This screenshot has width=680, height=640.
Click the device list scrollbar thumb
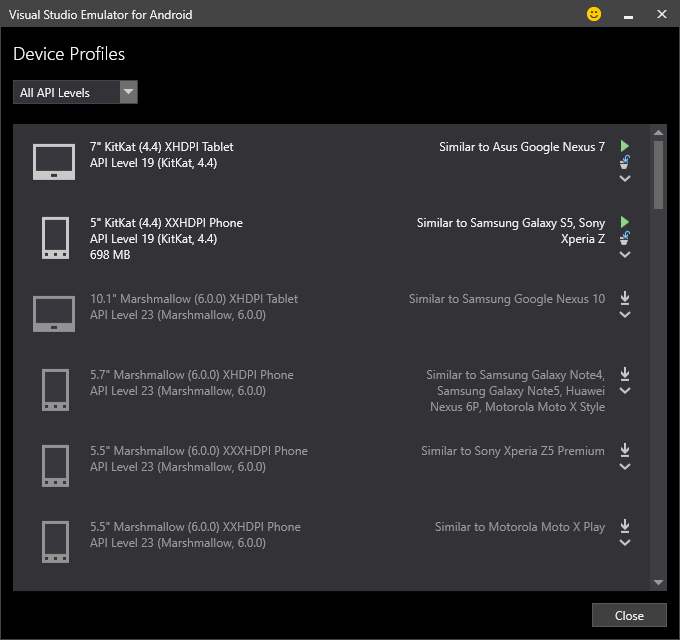[x=658, y=174]
